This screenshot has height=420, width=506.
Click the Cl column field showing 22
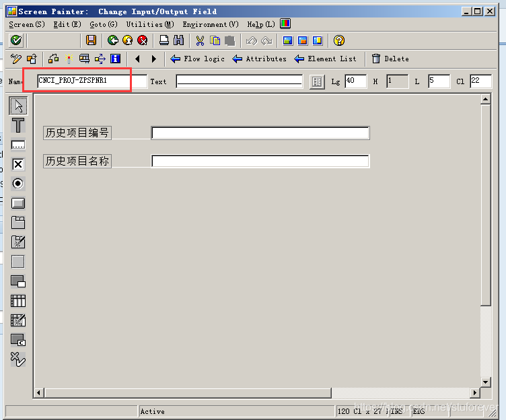tap(481, 81)
